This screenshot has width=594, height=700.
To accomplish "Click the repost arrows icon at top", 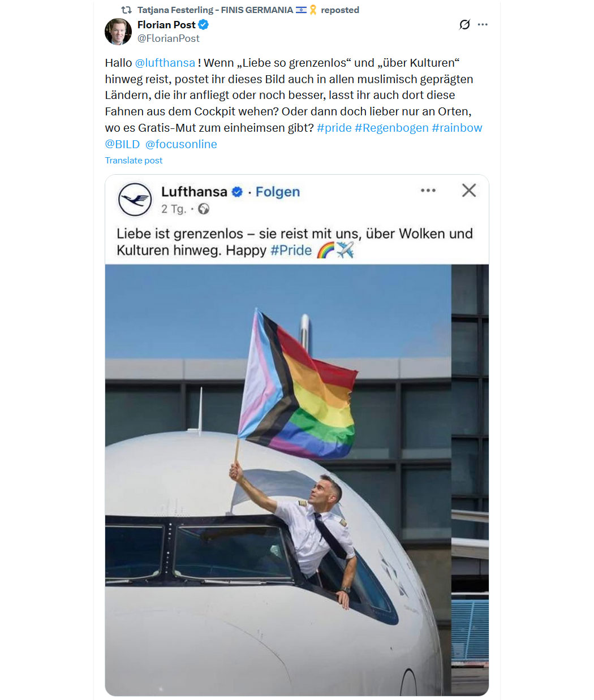I will 127,10.
